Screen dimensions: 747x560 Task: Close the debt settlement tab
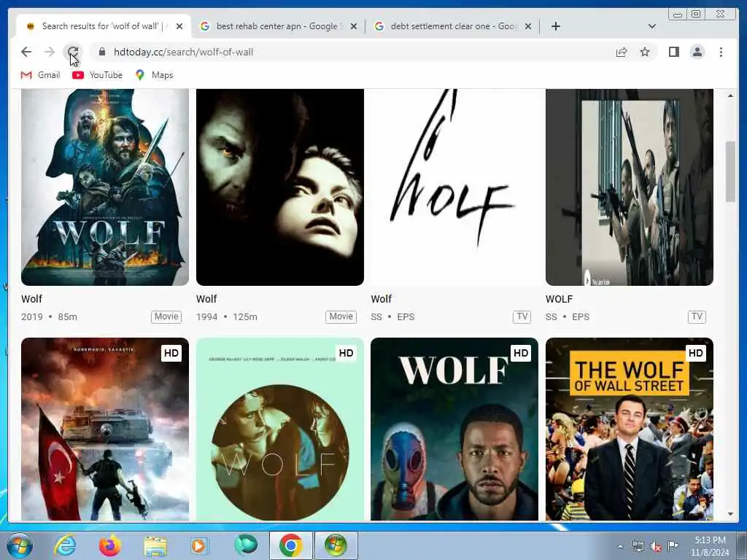[528, 26]
